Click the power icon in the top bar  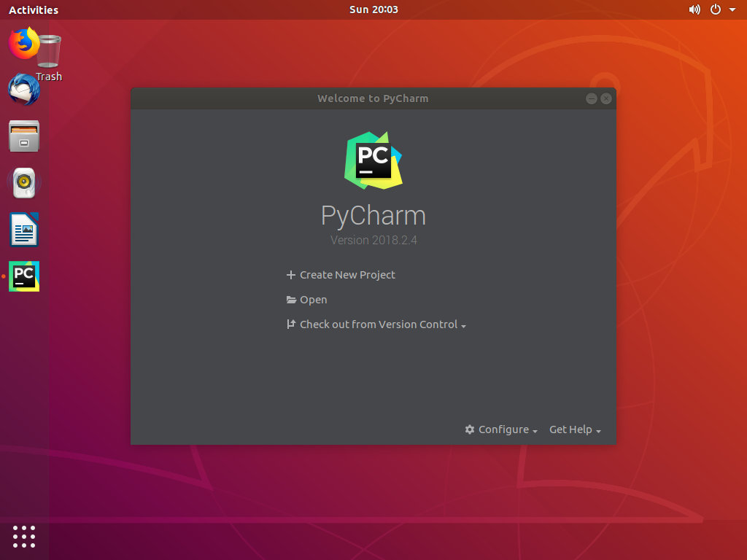(x=716, y=9)
